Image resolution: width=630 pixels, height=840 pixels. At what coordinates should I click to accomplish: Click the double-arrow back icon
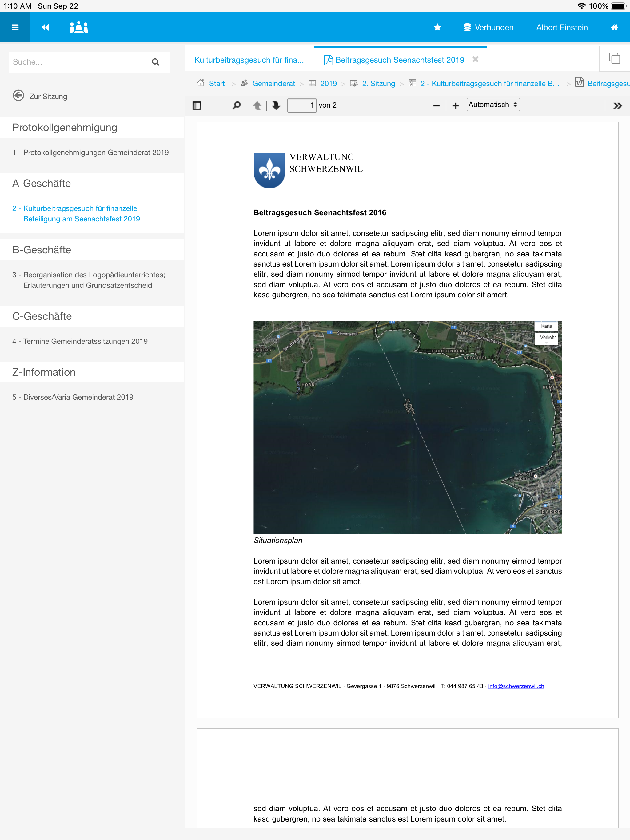tap(45, 27)
